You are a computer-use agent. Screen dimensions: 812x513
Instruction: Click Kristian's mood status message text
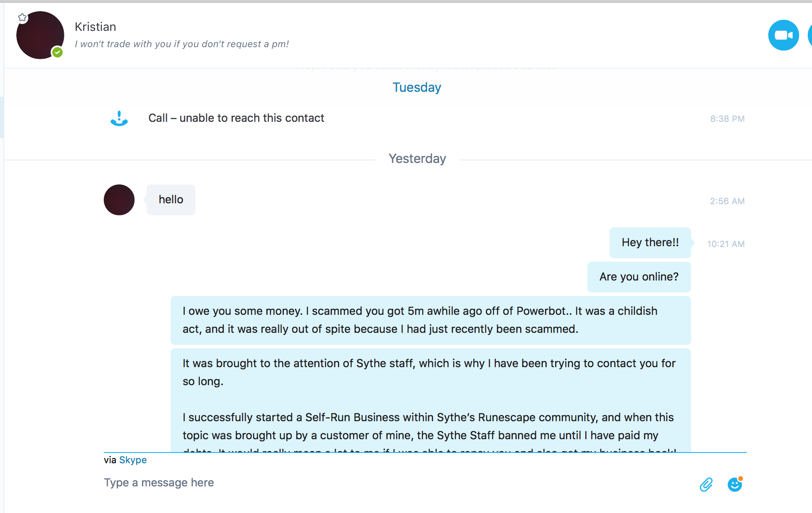click(182, 44)
